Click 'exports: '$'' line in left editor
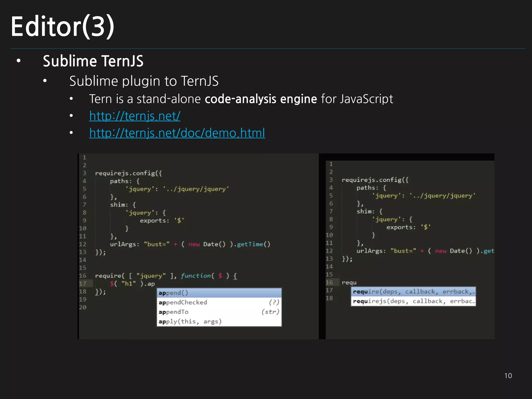This screenshot has width=532, height=399. 162,221
